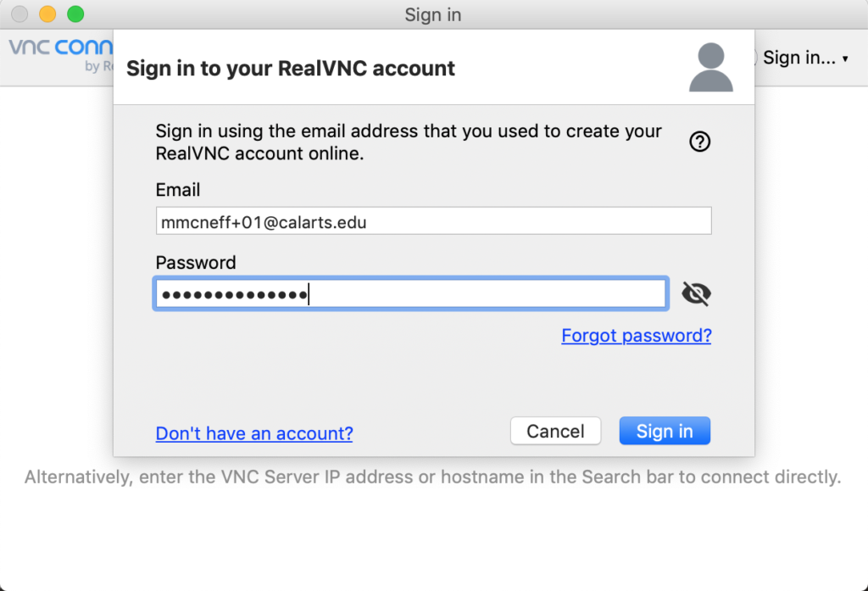Click the "Email" field label

[178, 190]
